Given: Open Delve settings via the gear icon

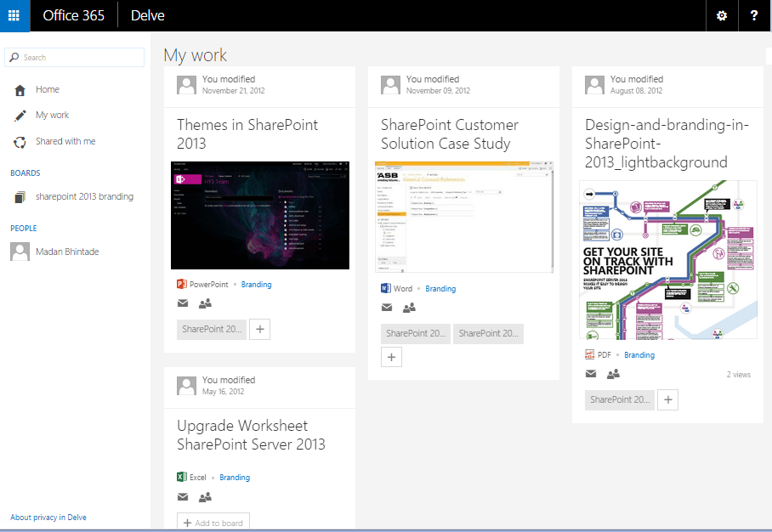Looking at the screenshot, I should coord(722,15).
